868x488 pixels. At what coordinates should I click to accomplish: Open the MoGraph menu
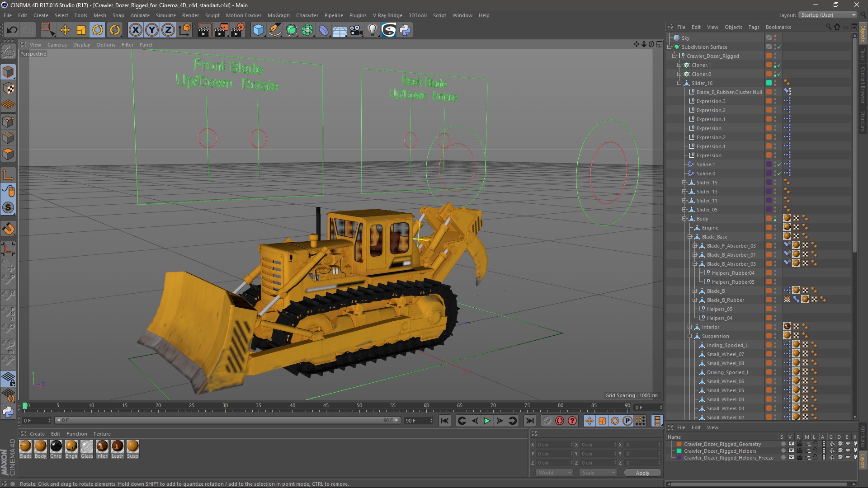click(278, 15)
